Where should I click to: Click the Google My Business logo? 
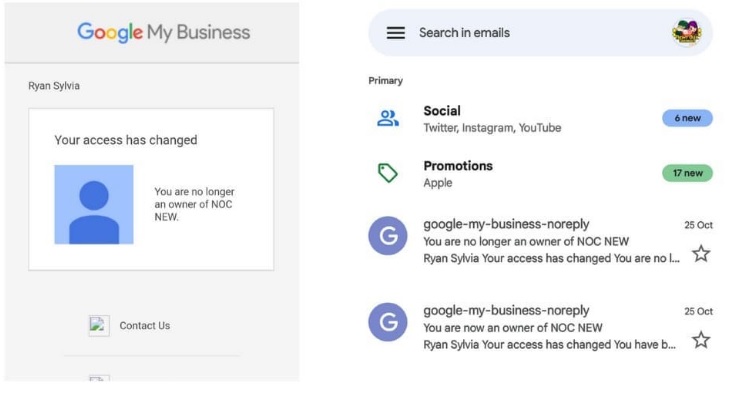click(x=163, y=32)
